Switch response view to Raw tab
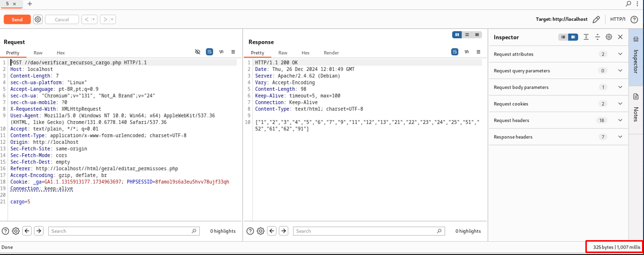Image resolution: width=644 pixels, height=255 pixels. click(283, 53)
